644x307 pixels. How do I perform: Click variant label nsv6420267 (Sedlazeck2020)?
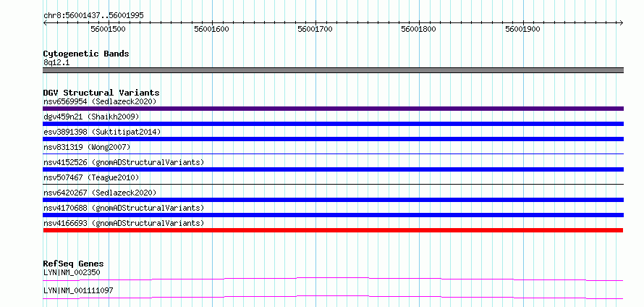tap(100, 193)
